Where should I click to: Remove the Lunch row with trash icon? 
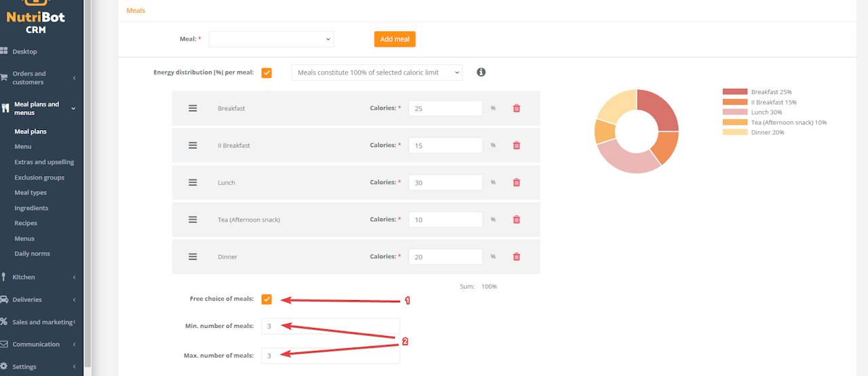click(516, 182)
